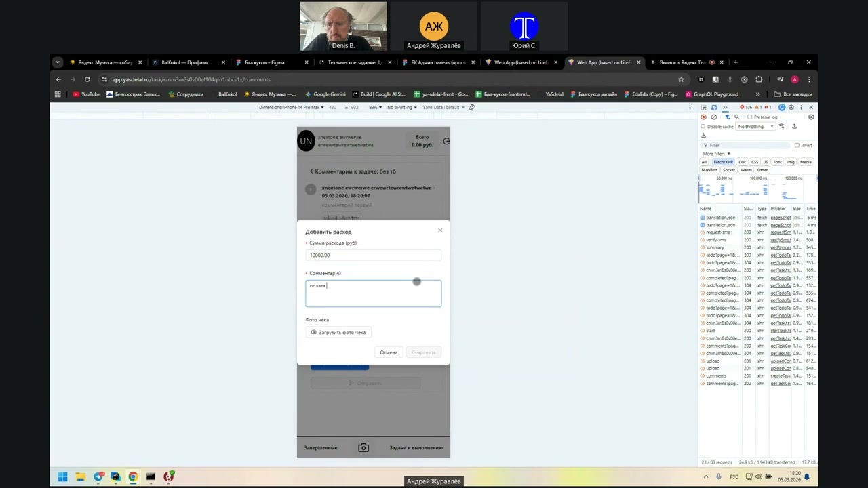Select the inspect element picker icon
Image resolution: width=868 pixels, height=488 pixels.
point(704,107)
